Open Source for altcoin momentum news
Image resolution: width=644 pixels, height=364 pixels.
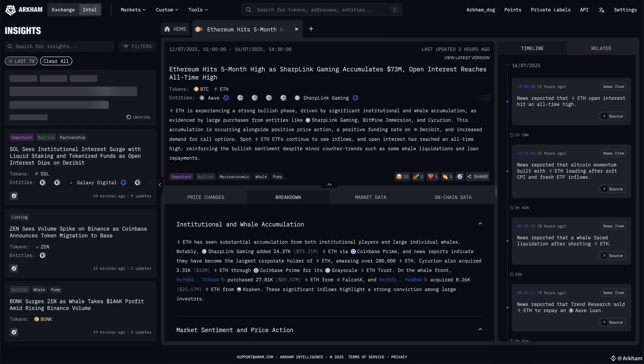[612, 189]
